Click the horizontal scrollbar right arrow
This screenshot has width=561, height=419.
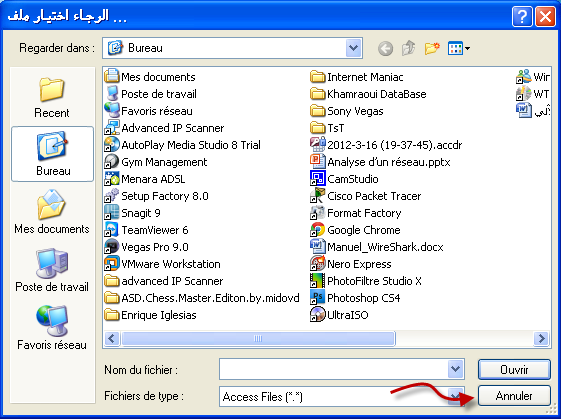tap(541, 338)
